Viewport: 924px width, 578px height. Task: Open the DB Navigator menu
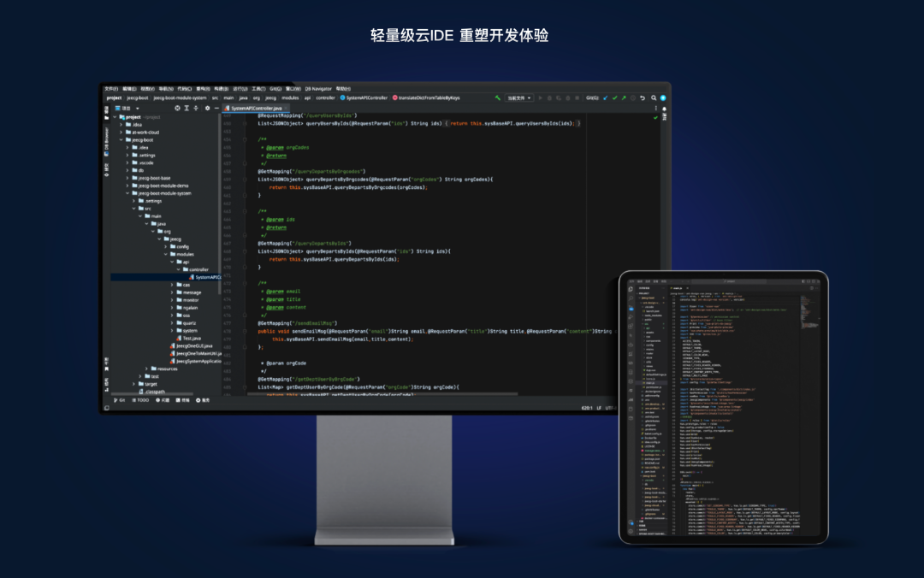pos(318,89)
